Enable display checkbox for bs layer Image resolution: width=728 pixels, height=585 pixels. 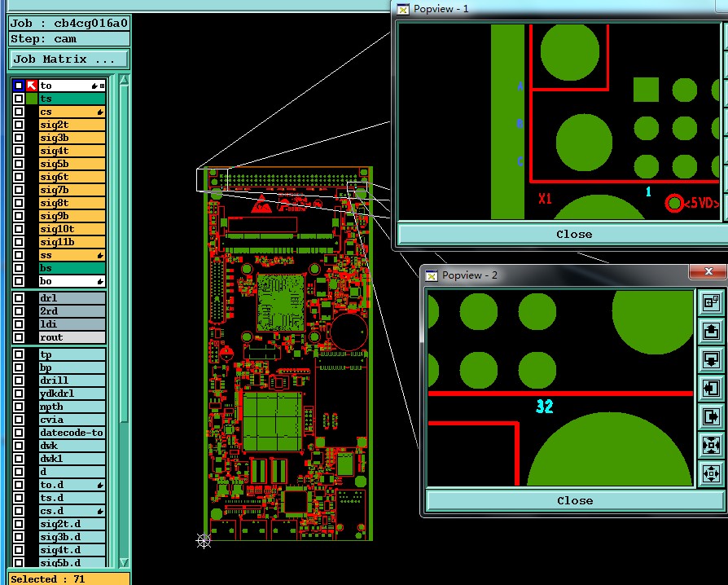point(18,267)
